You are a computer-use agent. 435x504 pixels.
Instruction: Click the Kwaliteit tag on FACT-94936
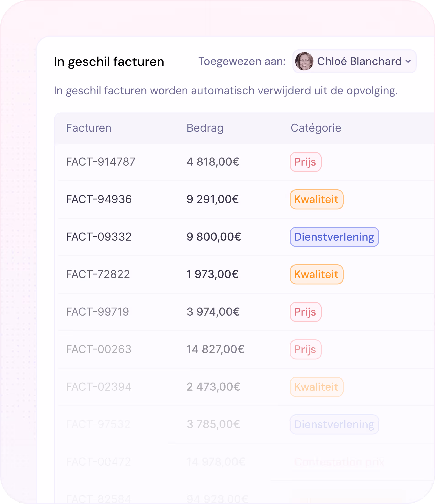[316, 199]
